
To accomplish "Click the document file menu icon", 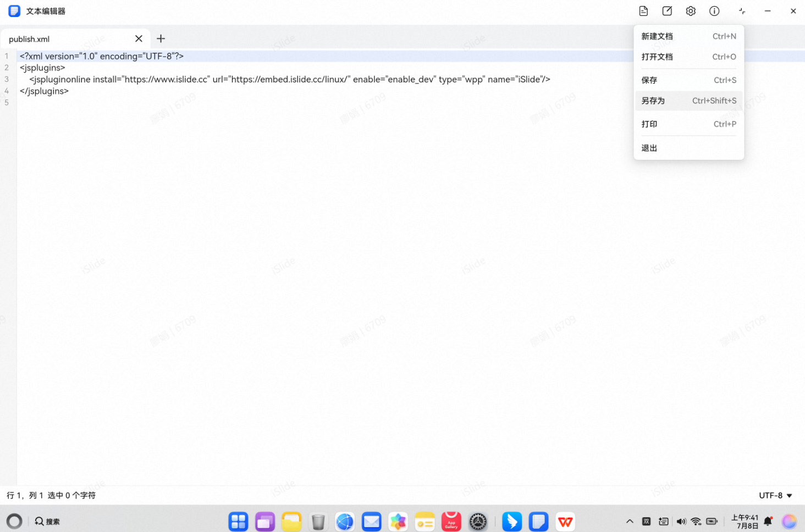I will 643,11.
